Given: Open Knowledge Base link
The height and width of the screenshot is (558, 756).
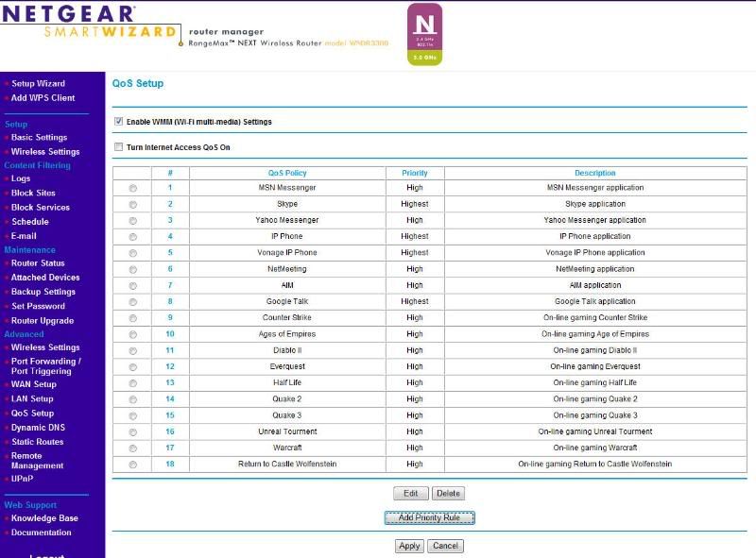Looking at the screenshot, I should (x=44, y=518).
